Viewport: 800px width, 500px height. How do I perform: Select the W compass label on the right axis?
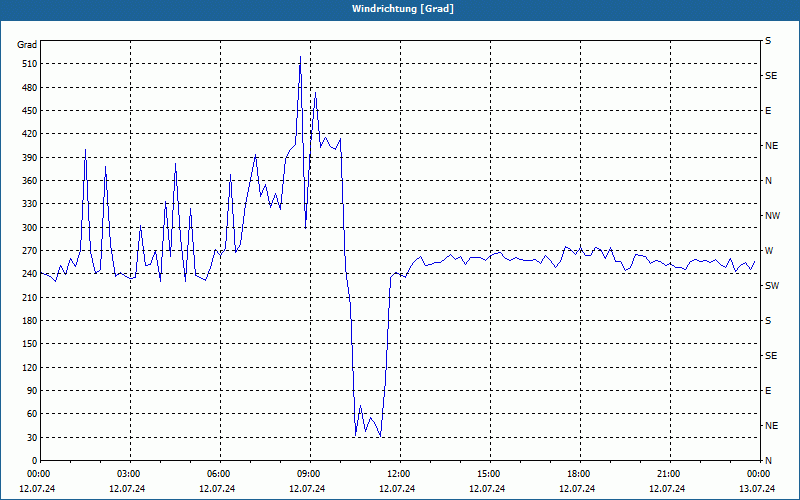(x=769, y=251)
